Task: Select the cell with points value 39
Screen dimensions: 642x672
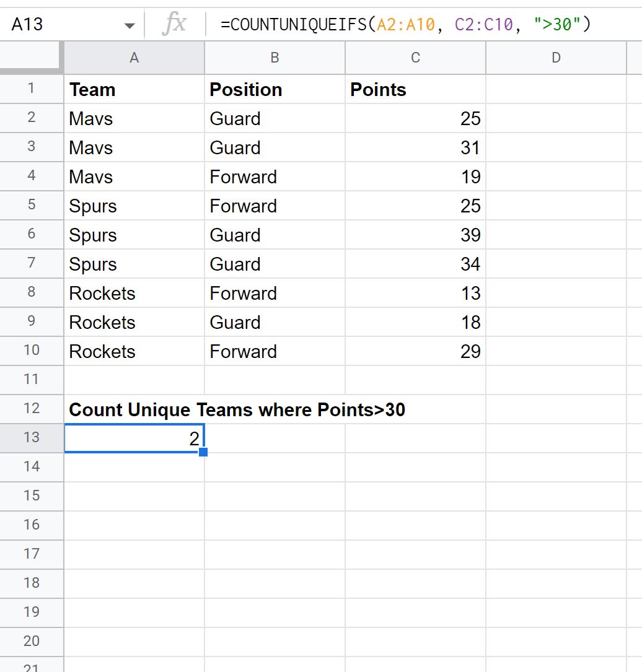Action: pos(415,235)
